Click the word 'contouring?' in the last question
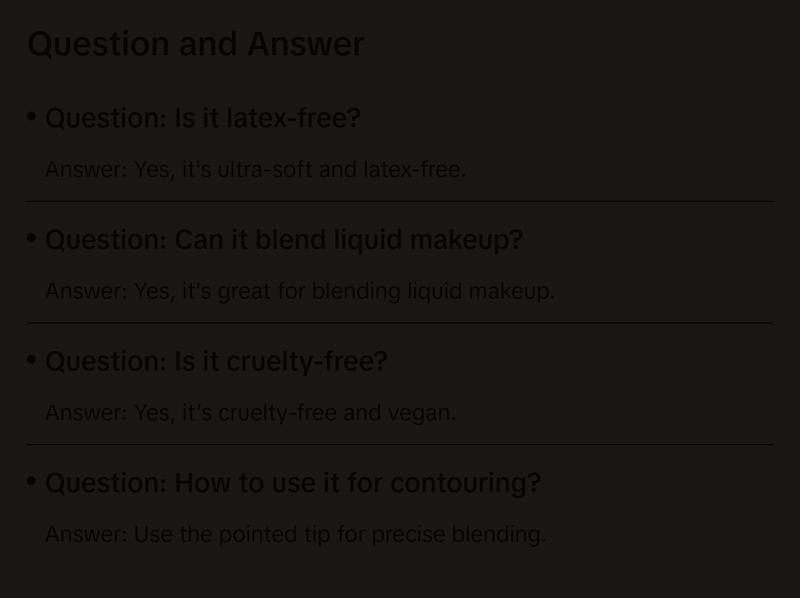Viewport: 800px width, 598px height. (465, 483)
